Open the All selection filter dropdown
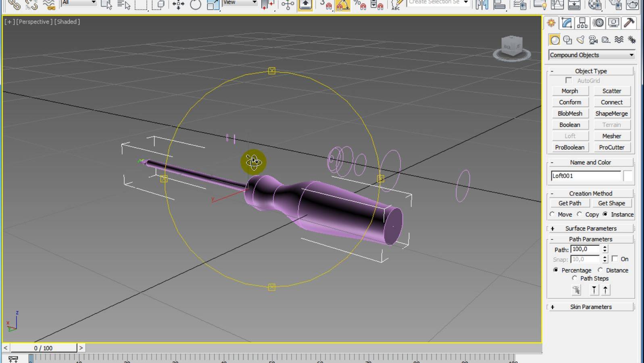Screen dimensions: 644x363 [79, 3]
